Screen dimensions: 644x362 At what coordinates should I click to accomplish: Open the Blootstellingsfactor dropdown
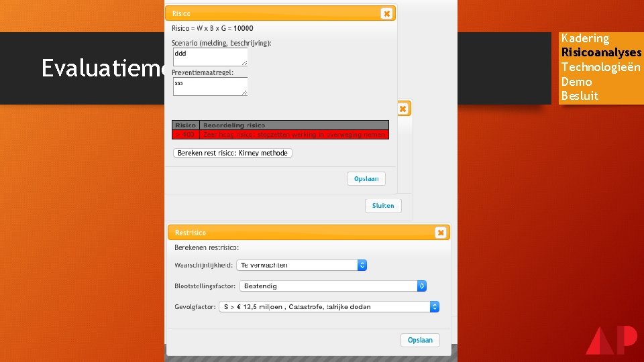point(333,286)
